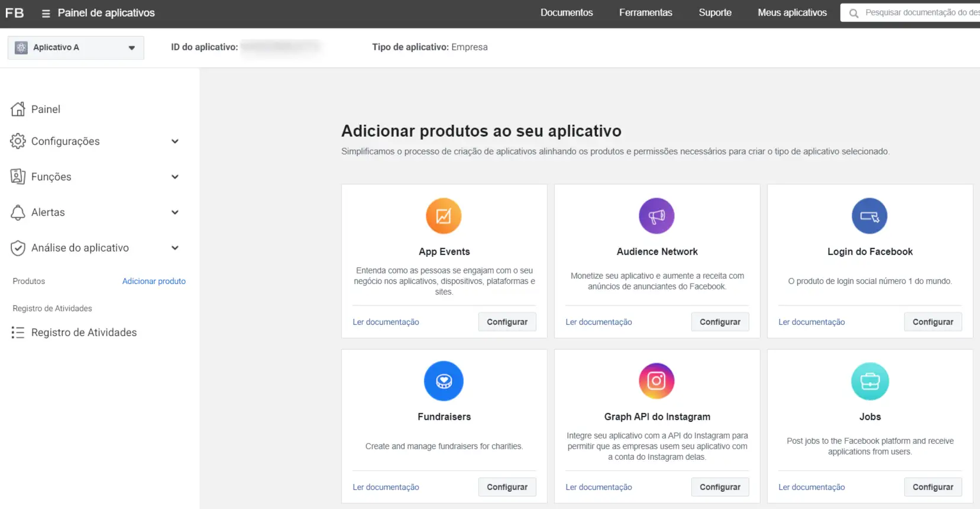
Task: Click the App Events orange chart icon
Action: [444, 216]
